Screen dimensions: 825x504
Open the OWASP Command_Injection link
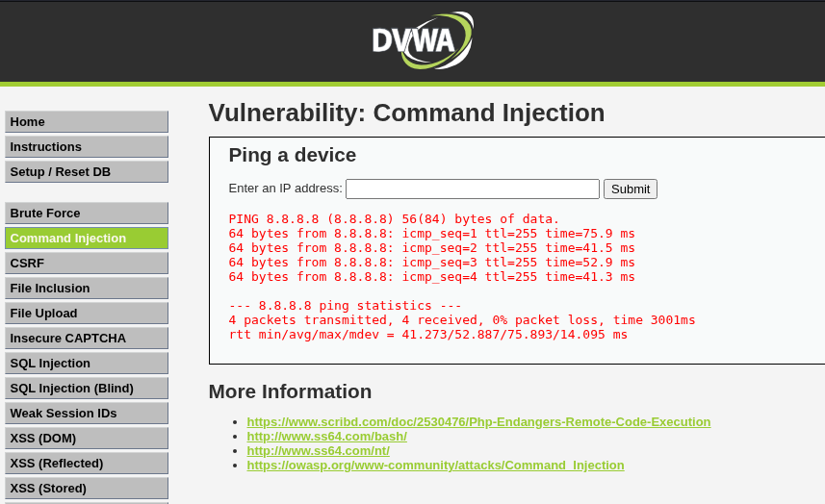436,466
